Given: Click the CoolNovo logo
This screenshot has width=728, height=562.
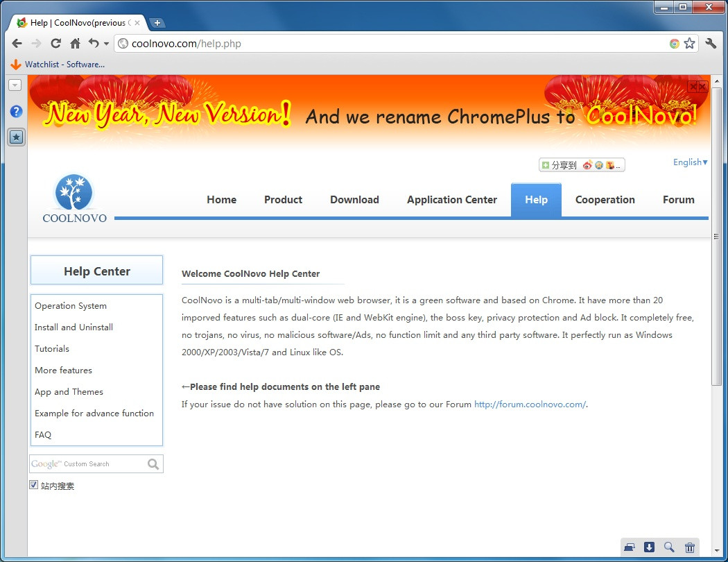Looking at the screenshot, I should point(74,198).
